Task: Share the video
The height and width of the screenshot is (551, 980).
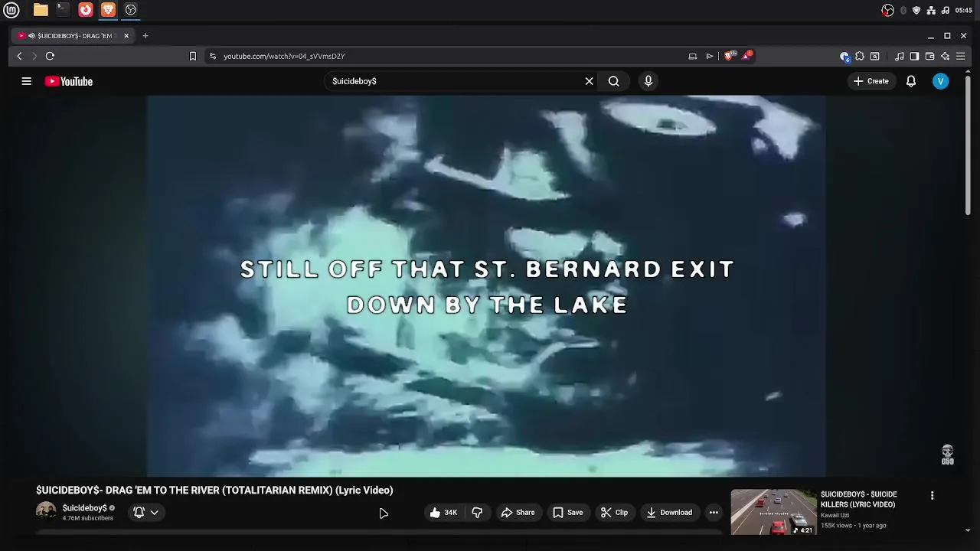Action: 518,513
